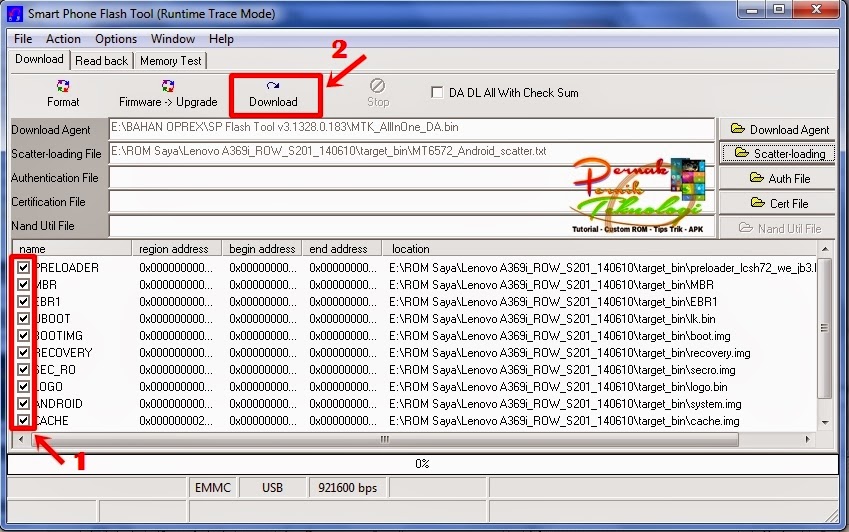Uncheck the MBR partition checkbox
This screenshot has height=532, width=849.
tap(23, 284)
